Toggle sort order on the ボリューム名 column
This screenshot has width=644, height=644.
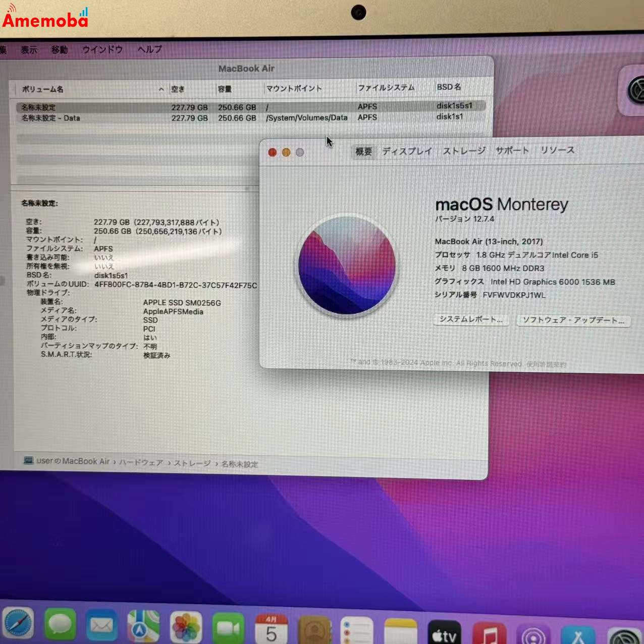point(43,89)
